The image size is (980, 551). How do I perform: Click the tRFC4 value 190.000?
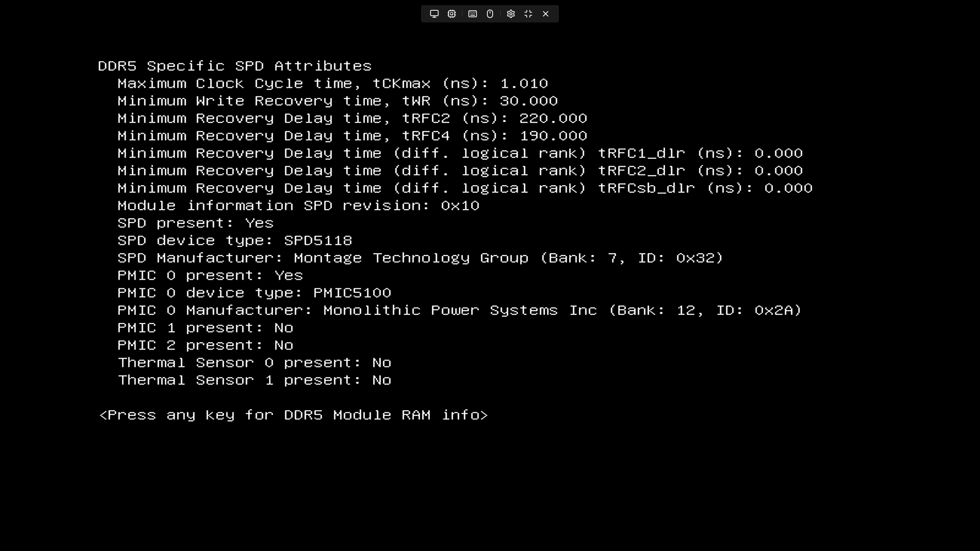click(553, 136)
